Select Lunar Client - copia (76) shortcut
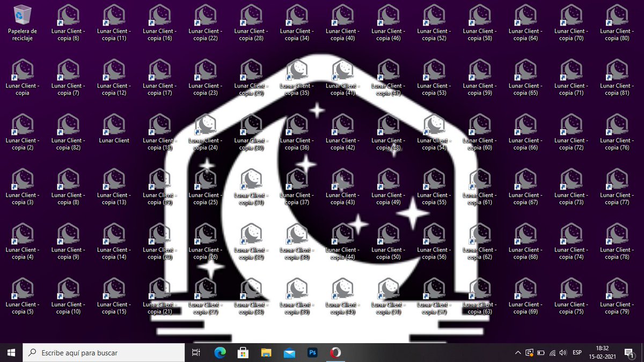The height and width of the screenshot is (362, 644). pyautogui.click(x=617, y=133)
